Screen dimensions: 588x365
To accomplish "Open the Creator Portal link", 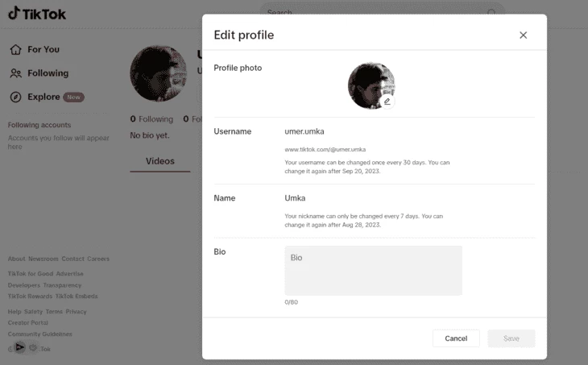I will pyautogui.click(x=27, y=322).
